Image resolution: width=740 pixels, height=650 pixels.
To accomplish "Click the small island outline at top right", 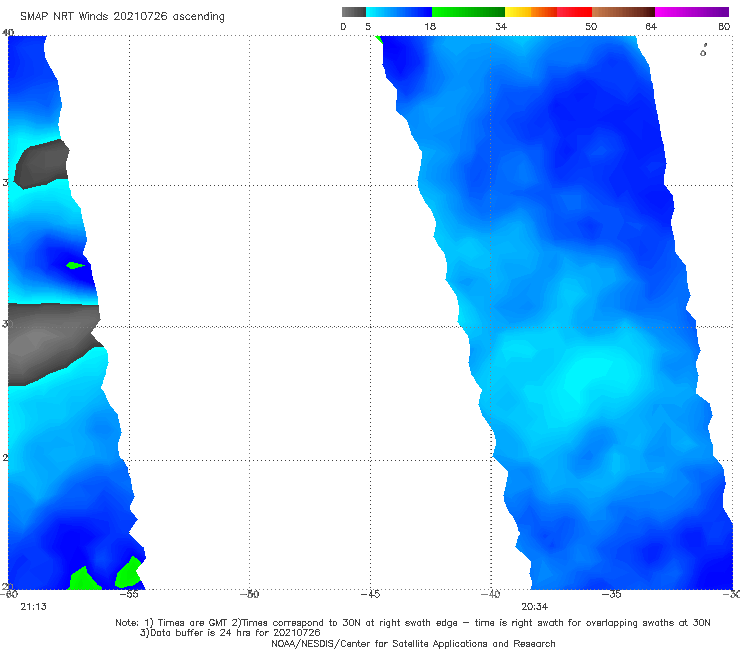I will [703, 51].
